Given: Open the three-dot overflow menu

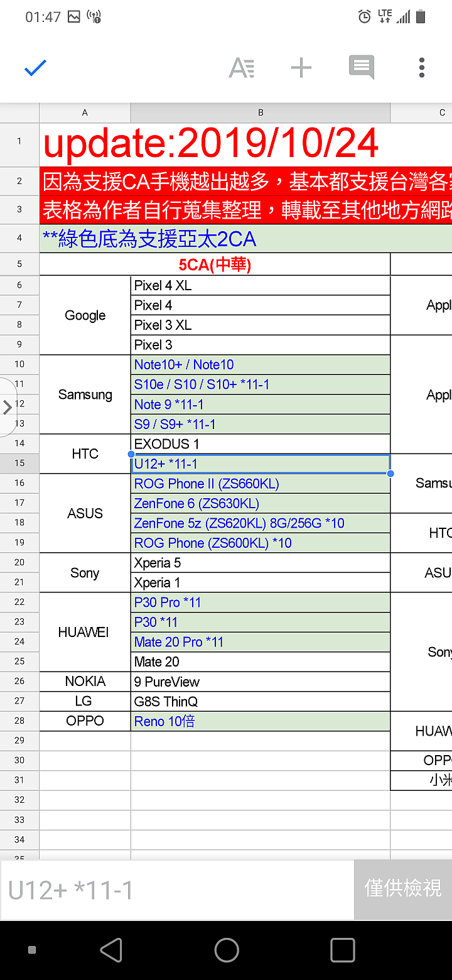Looking at the screenshot, I should 422,68.
